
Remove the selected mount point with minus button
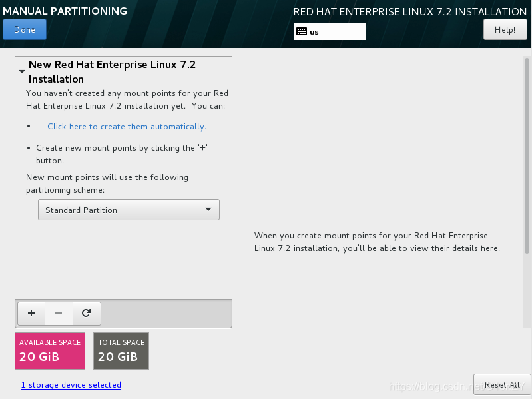(59, 313)
